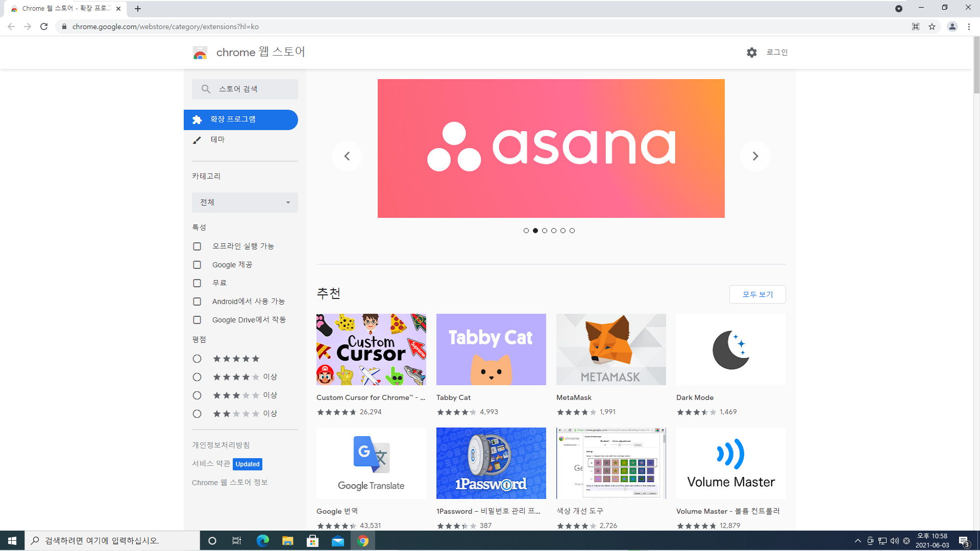This screenshot has height=551, width=980.
Task: Click the 로그인 link
Action: [777, 52]
